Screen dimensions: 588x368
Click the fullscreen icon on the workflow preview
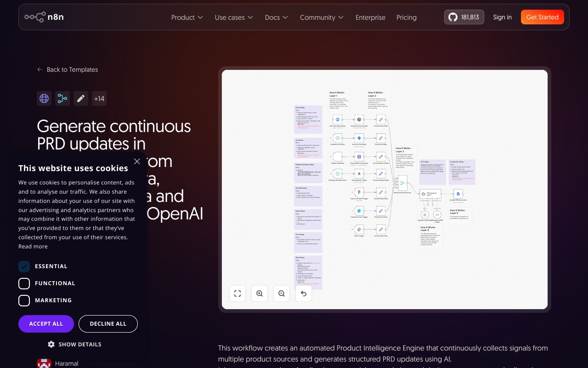pos(237,293)
